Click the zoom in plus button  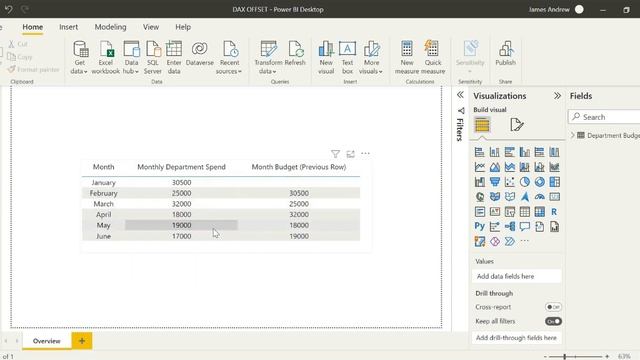click(607, 356)
